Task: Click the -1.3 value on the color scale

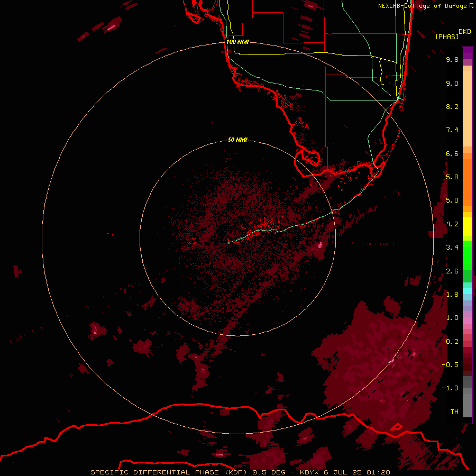Action: click(450, 388)
